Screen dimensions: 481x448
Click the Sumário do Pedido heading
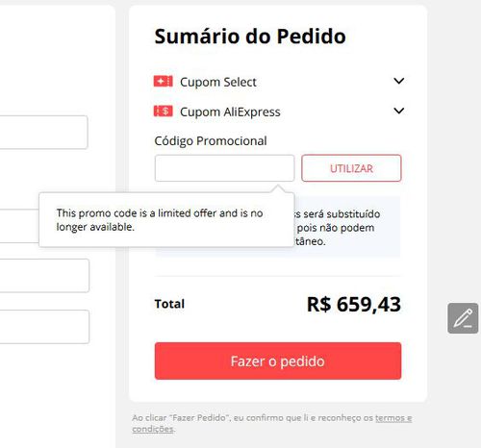click(x=250, y=36)
